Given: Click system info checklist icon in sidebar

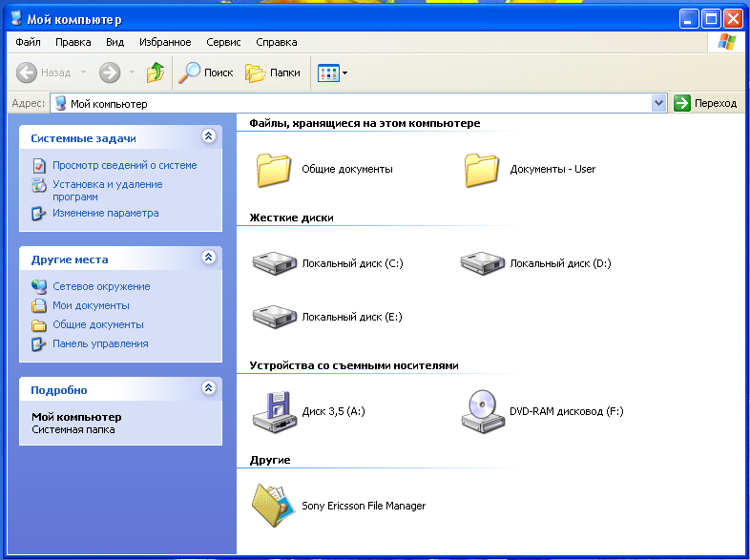Looking at the screenshot, I should (x=39, y=165).
